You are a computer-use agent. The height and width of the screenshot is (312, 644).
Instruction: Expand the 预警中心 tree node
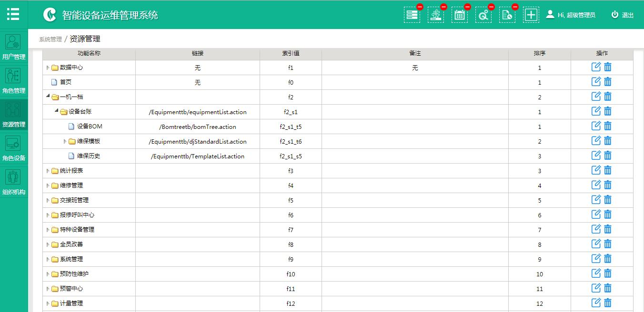pyautogui.click(x=48, y=289)
